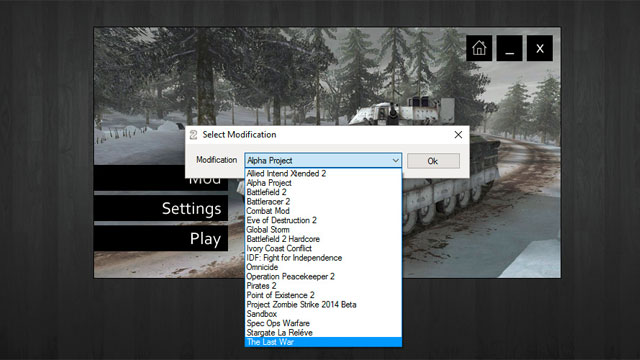
Task: Click the Play launcher button
Action: point(161,238)
